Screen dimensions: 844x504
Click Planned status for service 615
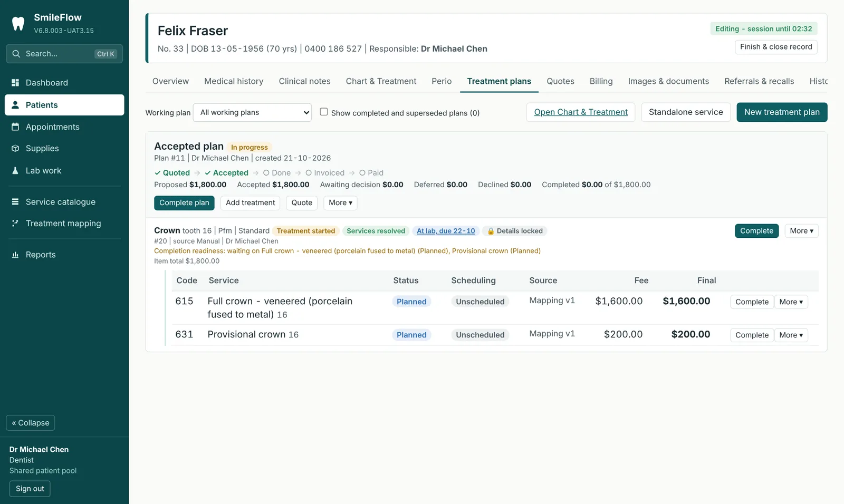411,302
